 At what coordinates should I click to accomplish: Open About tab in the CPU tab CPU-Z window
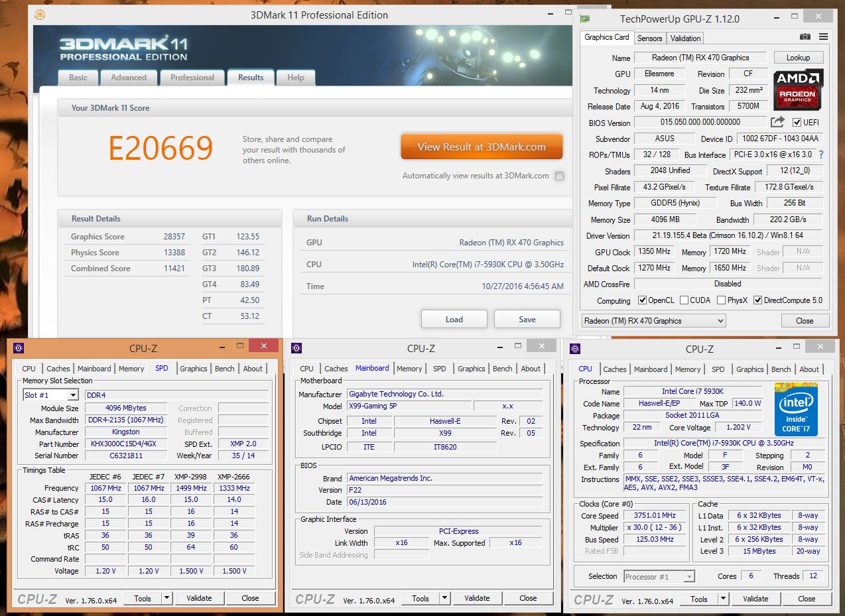809,369
